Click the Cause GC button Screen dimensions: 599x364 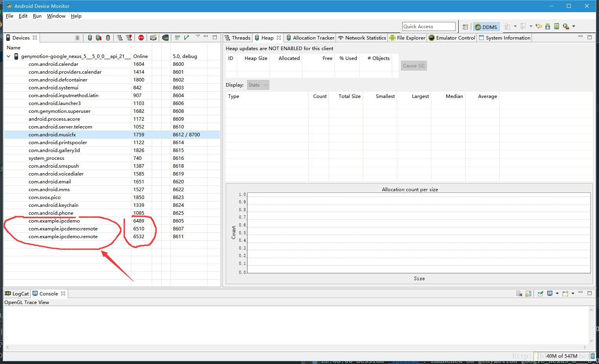(414, 66)
